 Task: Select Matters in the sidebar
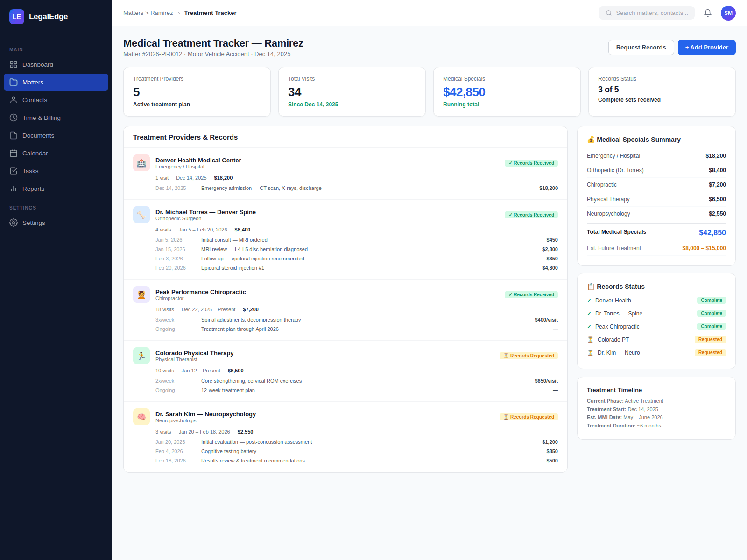[56, 82]
